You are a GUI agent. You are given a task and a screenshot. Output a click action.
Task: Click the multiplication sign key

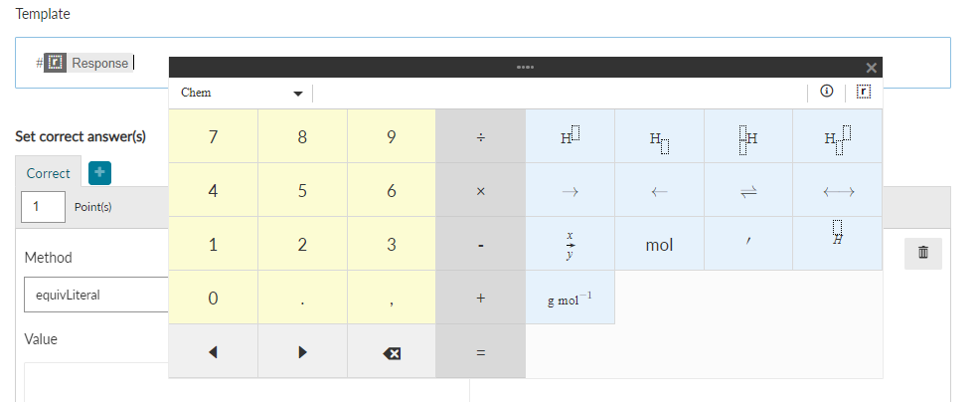(481, 190)
